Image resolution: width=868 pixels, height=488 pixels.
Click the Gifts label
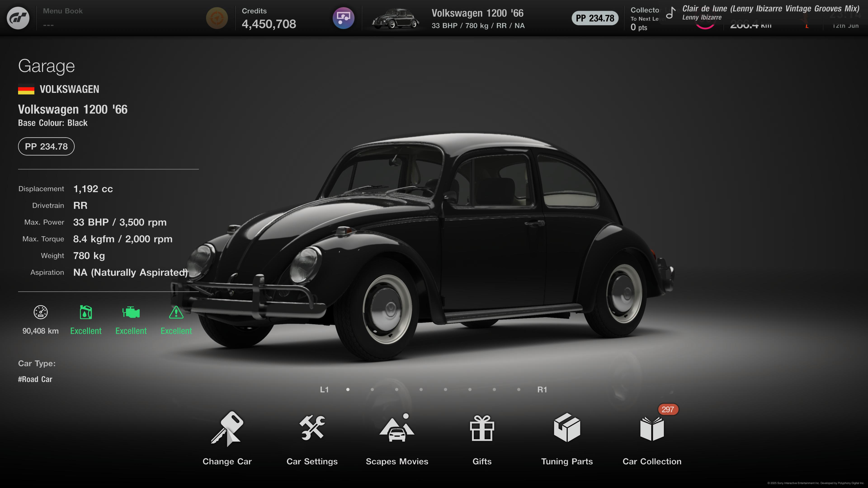click(x=482, y=461)
